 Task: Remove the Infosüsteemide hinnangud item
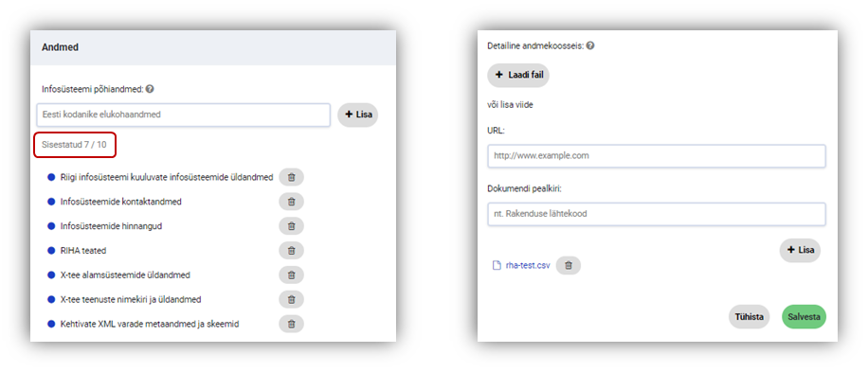pos(291,226)
